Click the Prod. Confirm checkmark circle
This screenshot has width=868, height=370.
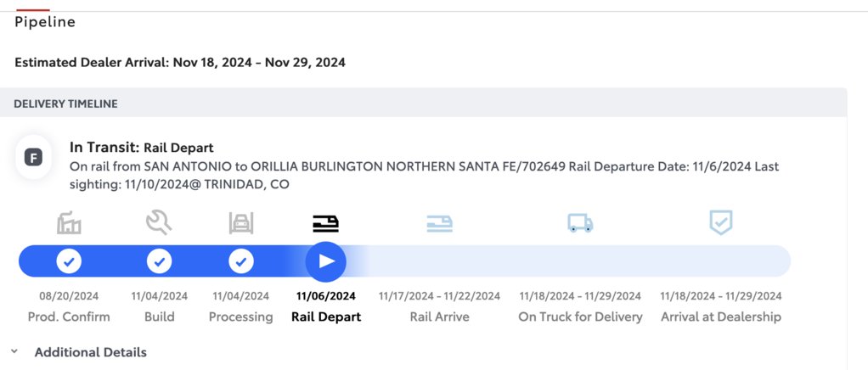69,261
